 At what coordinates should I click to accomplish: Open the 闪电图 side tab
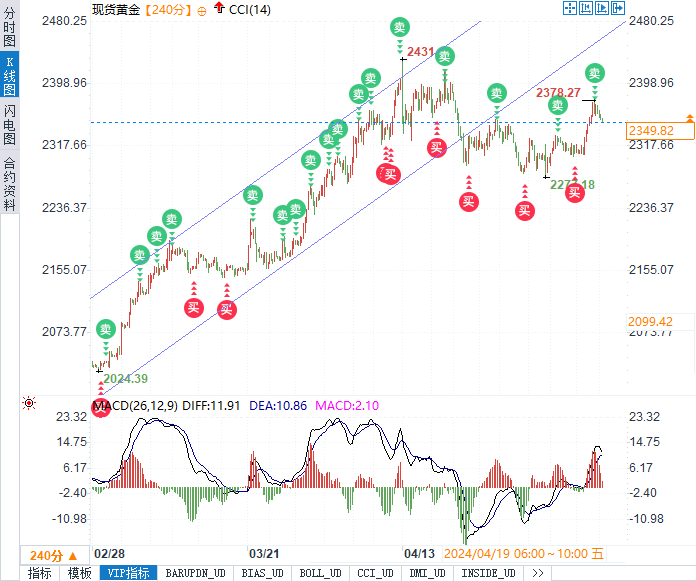click(9, 125)
